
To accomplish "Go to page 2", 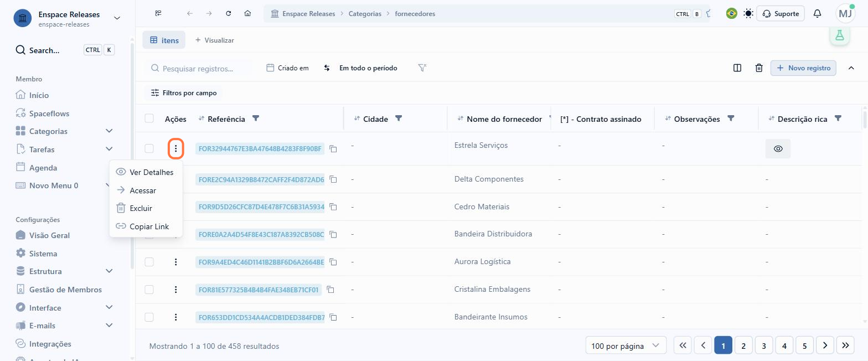I will (743, 345).
